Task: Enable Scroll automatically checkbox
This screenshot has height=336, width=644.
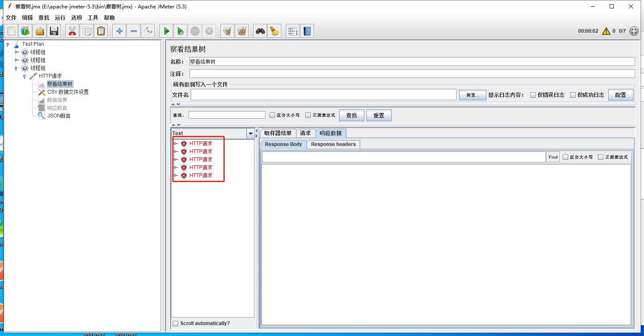Action: point(176,323)
